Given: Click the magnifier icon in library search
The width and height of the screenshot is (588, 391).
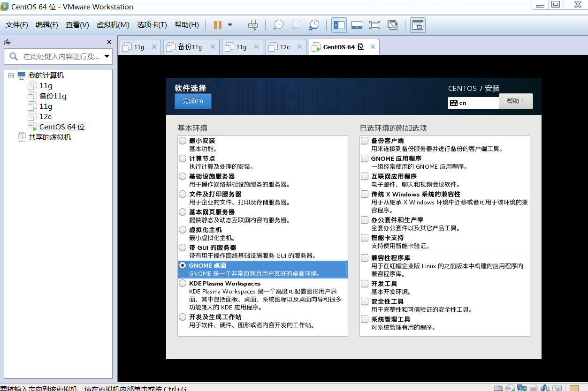Looking at the screenshot, I should click(14, 57).
